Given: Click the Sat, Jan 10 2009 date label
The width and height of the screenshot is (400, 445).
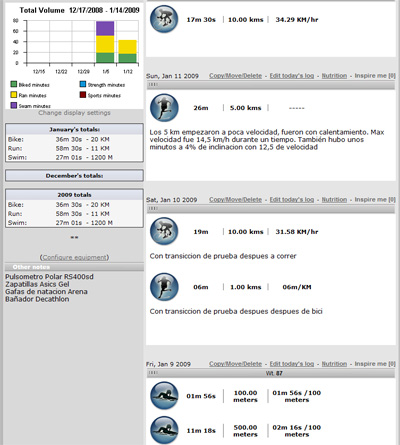Looking at the screenshot, I should [x=172, y=200].
